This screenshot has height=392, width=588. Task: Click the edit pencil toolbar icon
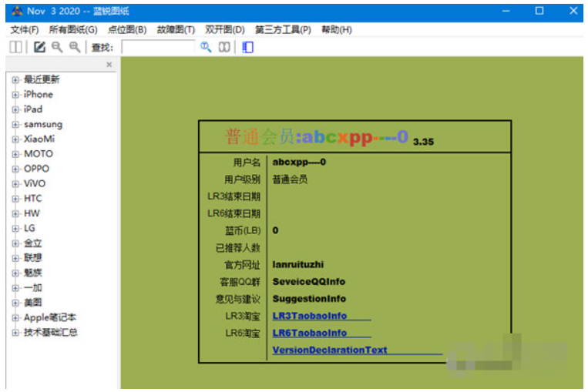tap(39, 47)
